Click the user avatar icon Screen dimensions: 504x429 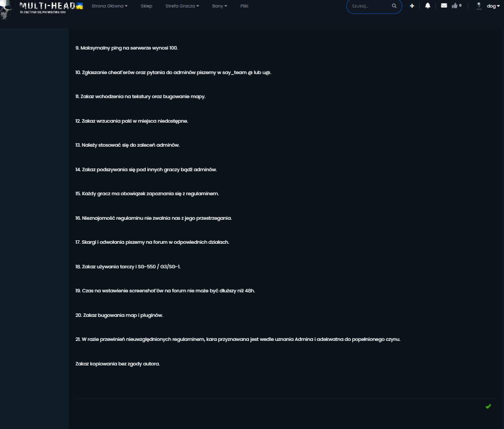(478, 6)
